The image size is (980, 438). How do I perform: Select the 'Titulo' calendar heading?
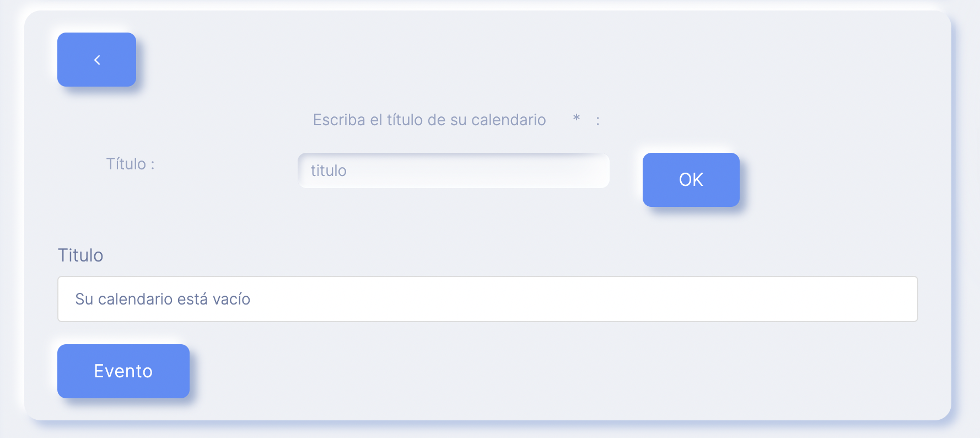coord(80,255)
